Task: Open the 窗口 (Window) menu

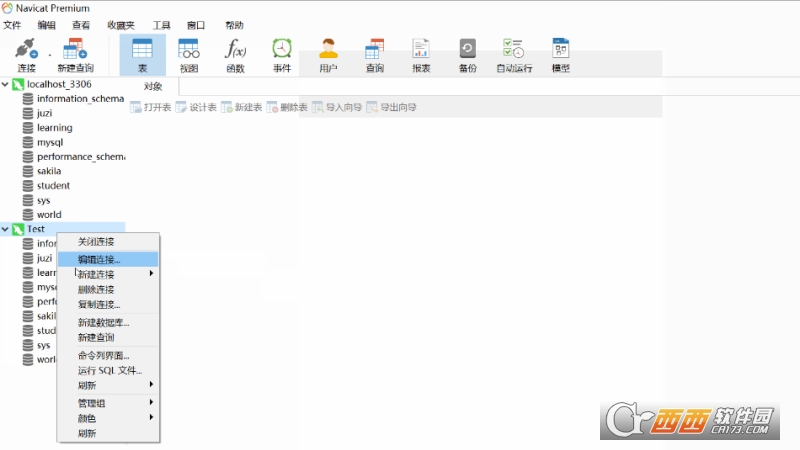Action: [x=196, y=25]
